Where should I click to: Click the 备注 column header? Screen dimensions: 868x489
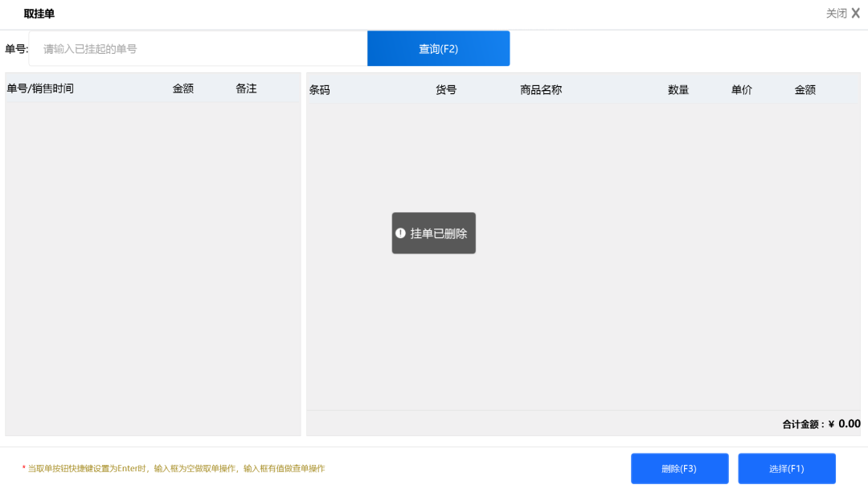point(246,88)
